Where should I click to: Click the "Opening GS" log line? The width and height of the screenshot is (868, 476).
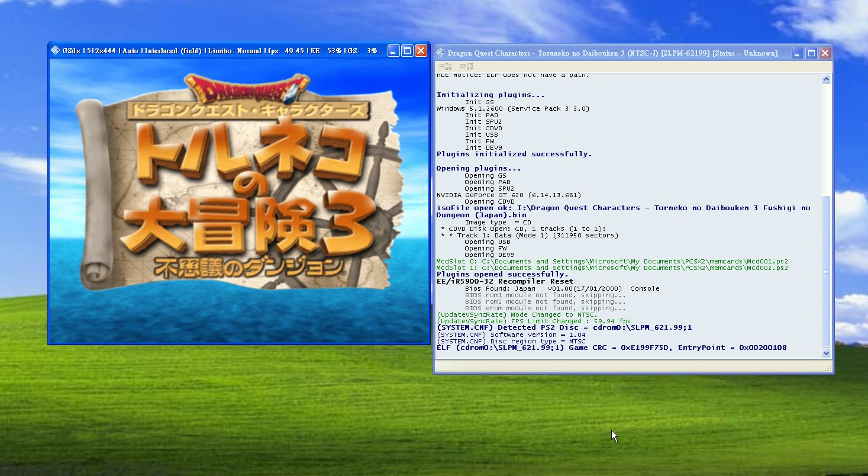click(x=486, y=176)
